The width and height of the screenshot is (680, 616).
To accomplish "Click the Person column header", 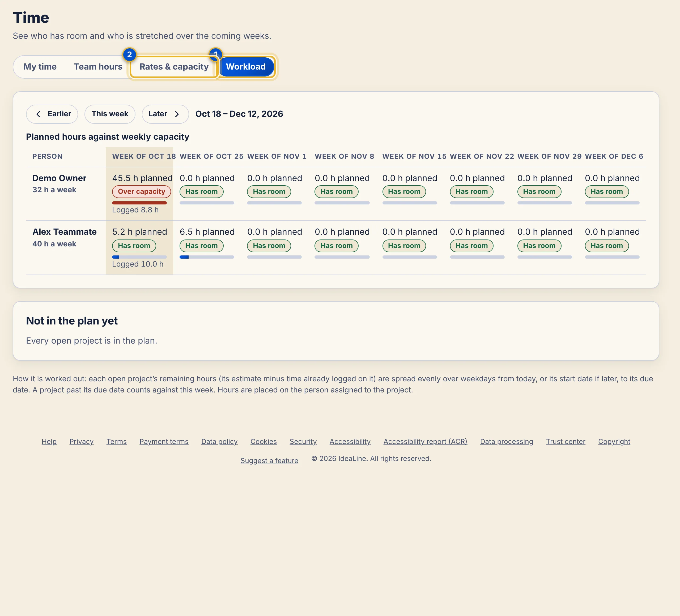I will tap(47, 156).
